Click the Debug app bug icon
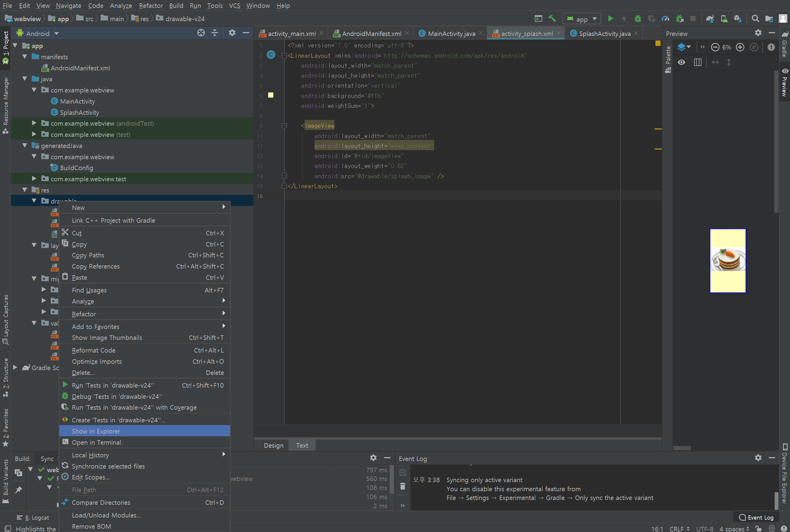The image size is (790, 532). (638, 19)
